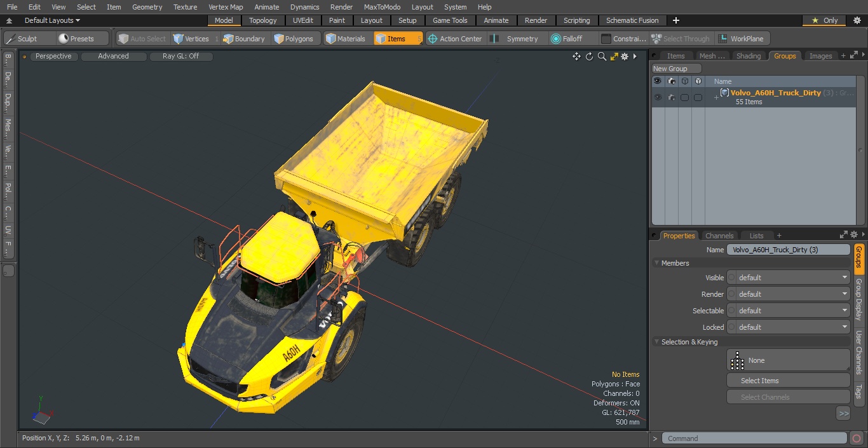Open the viewport settings gear
Image resolution: width=868 pixels, height=448 pixels.
click(625, 57)
